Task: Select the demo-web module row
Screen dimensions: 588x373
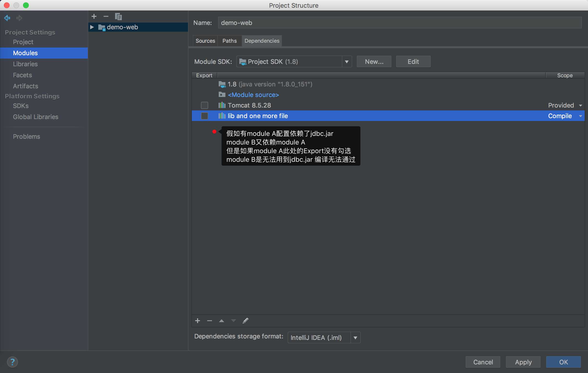Action: pos(138,27)
